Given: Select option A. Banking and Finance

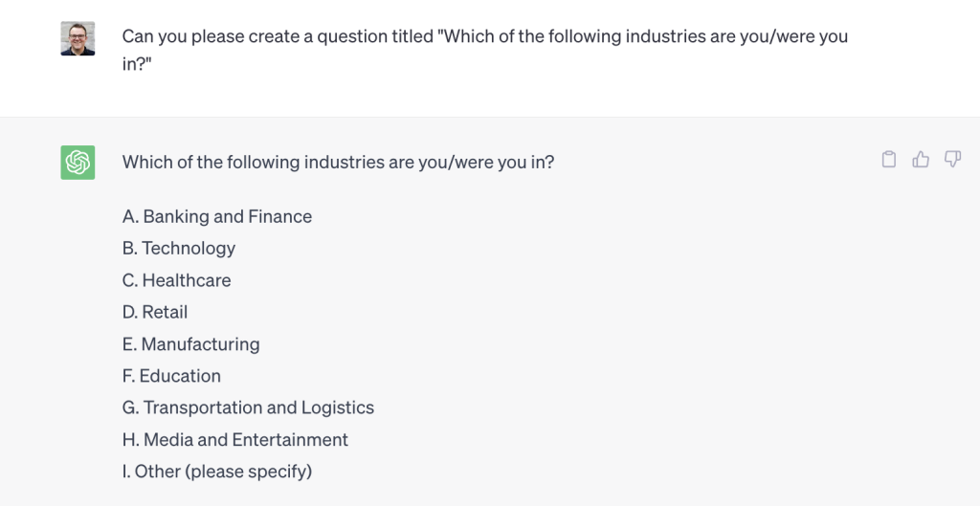Looking at the screenshot, I should tap(217, 217).
